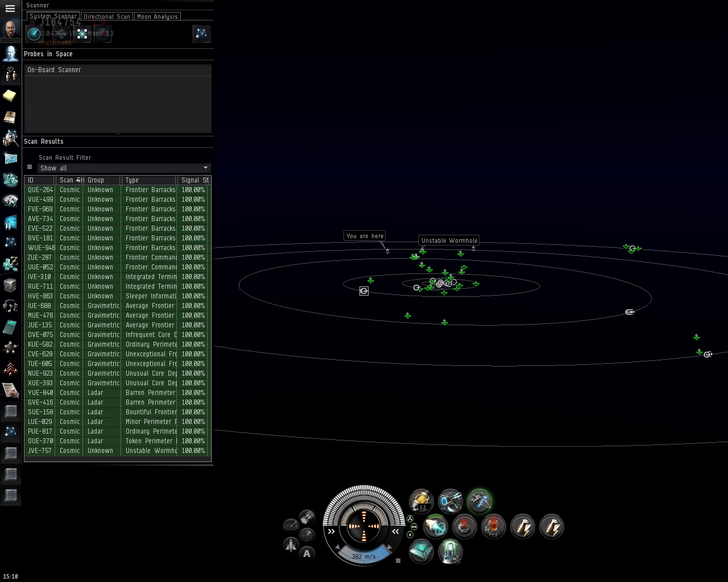Activate the propulsion afterburner module
728x582 pixels.
point(436,526)
